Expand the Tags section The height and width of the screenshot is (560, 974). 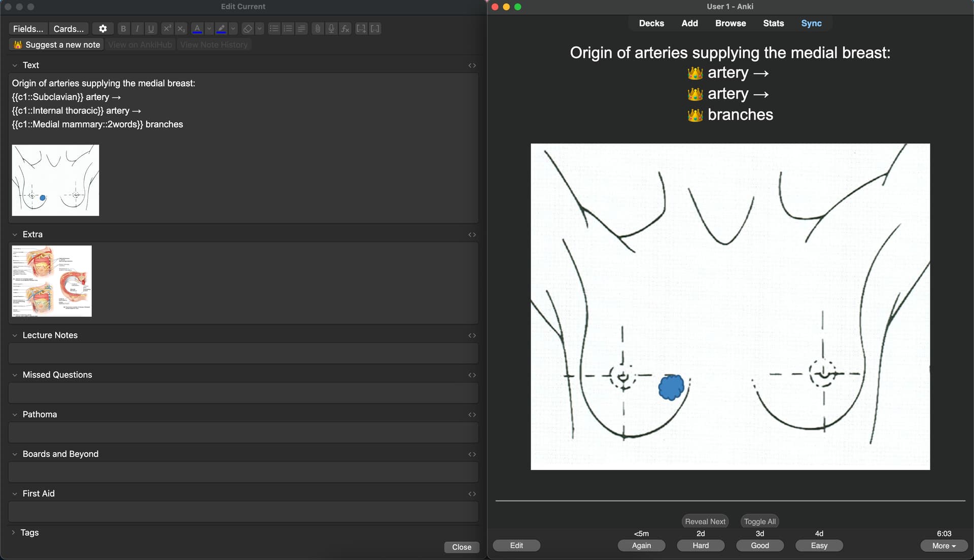coord(14,533)
